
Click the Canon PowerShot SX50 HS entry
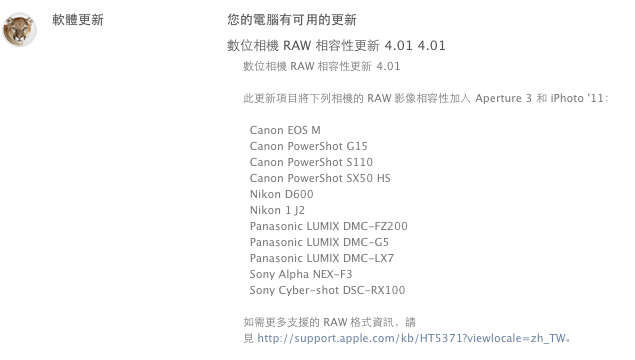coord(320,178)
